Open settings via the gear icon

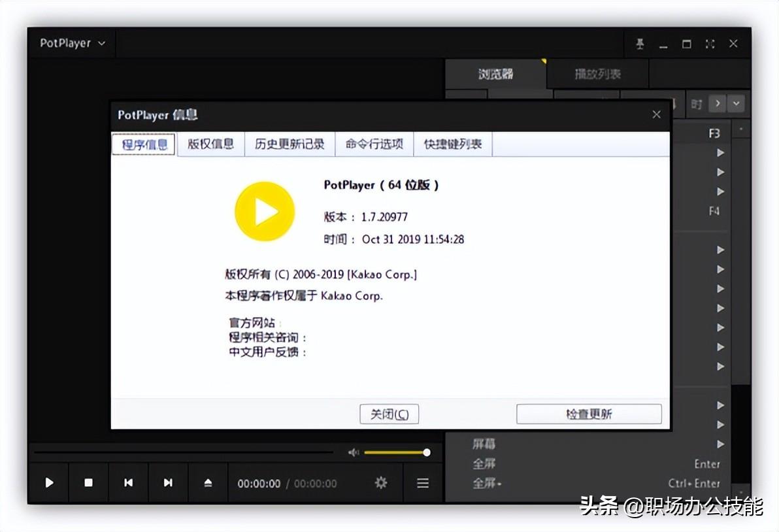click(x=381, y=483)
